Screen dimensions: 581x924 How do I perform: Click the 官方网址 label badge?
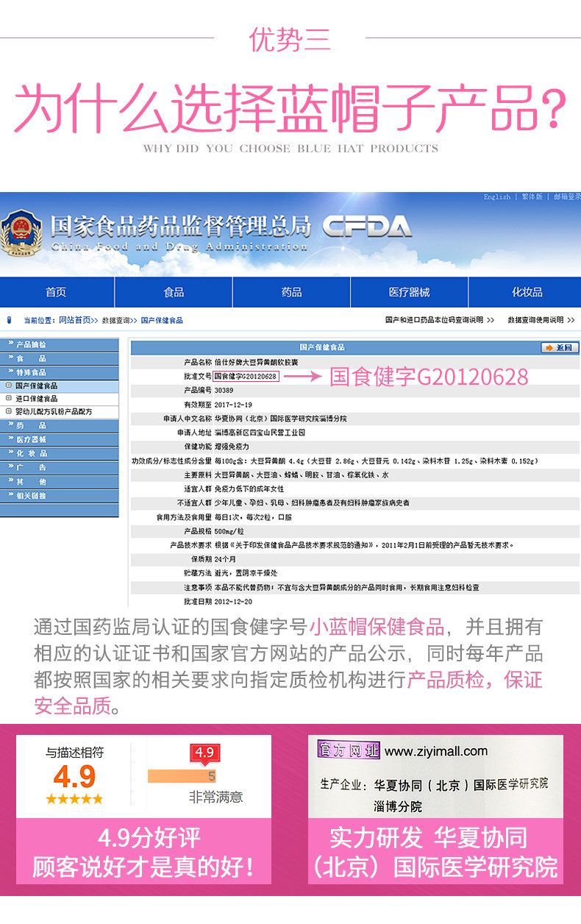(x=349, y=750)
